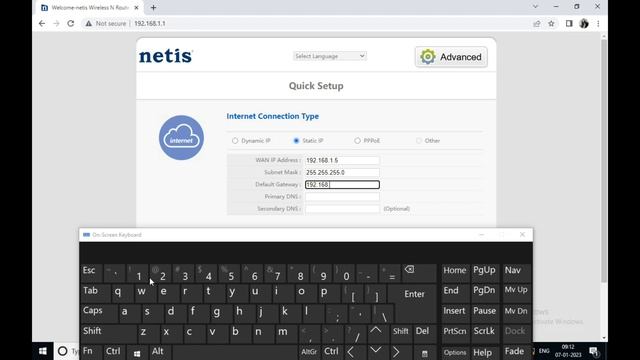
Task: Tap the Del key
Action: [x=424, y=333]
